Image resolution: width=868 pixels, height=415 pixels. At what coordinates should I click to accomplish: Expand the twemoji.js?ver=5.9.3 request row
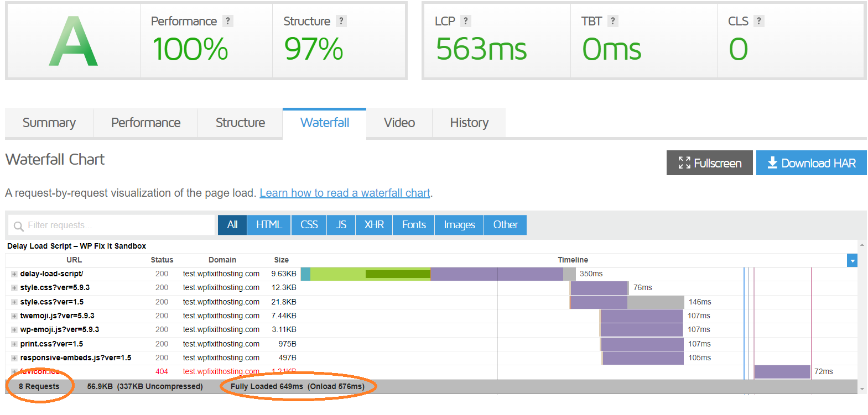[14, 316]
